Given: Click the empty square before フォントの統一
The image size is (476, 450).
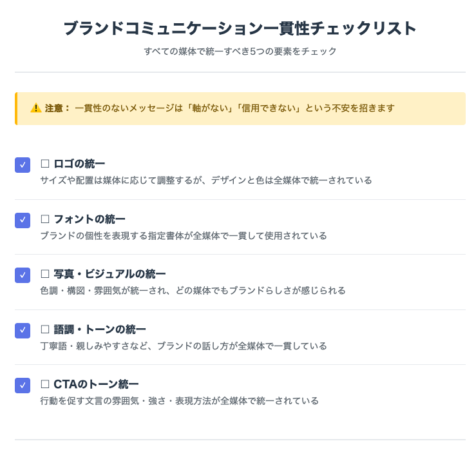Looking at the screenshot, I should click(45, 219).
